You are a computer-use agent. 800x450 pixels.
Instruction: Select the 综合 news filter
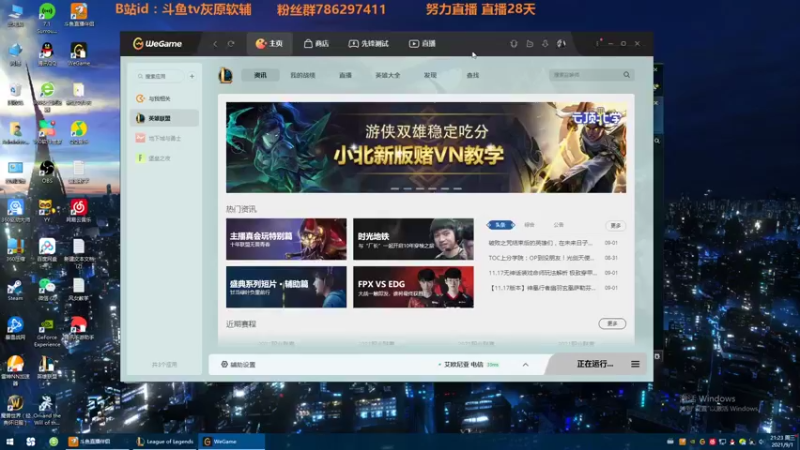(x=530, y=225)
